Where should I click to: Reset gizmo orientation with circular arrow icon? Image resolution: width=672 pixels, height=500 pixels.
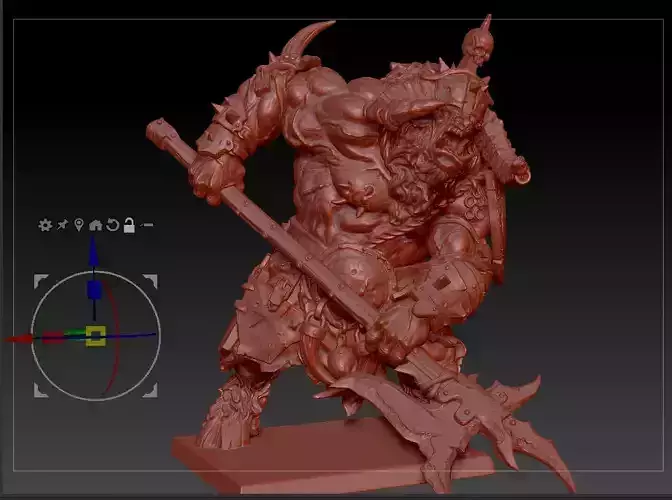pyautogui.click(x=112, y=225)
